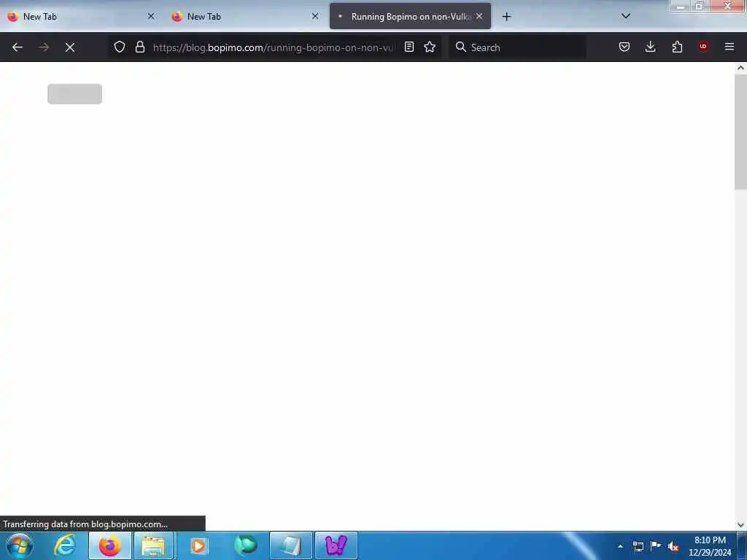Open tracking protection shield icon
This screenshot has width=747, height=560.
[120, 47]
